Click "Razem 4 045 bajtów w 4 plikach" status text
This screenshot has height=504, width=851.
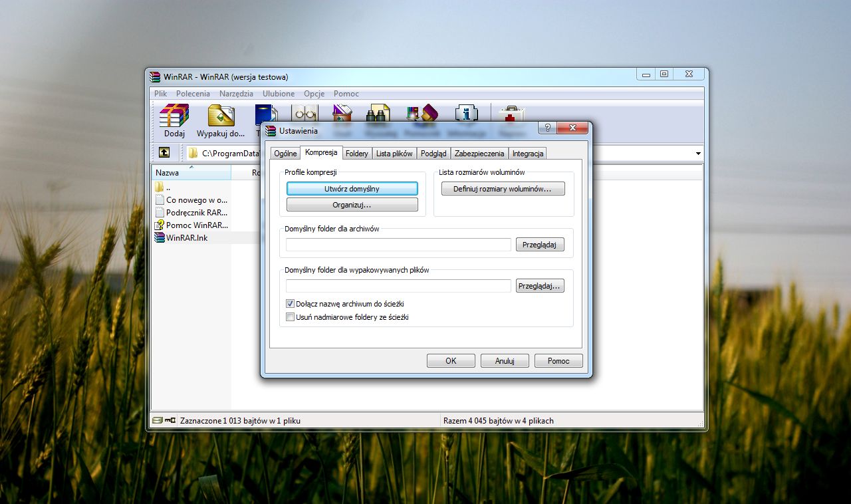[x=498, y=420]
